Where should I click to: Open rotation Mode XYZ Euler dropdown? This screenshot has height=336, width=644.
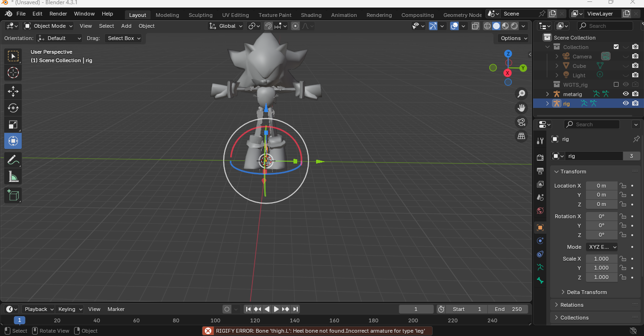602,247
